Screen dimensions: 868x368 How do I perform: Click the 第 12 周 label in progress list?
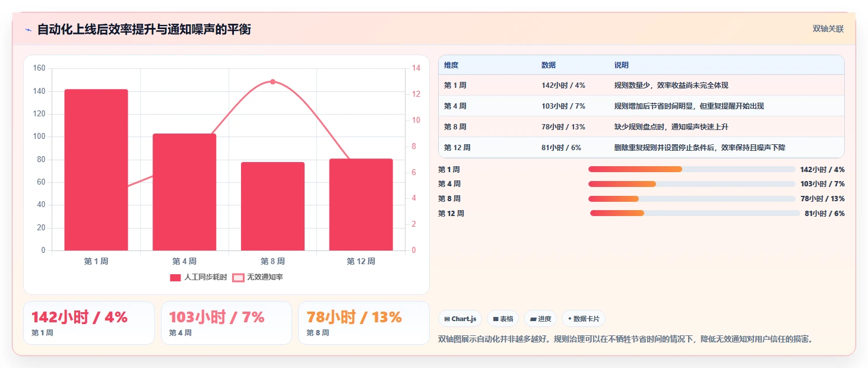451,214
